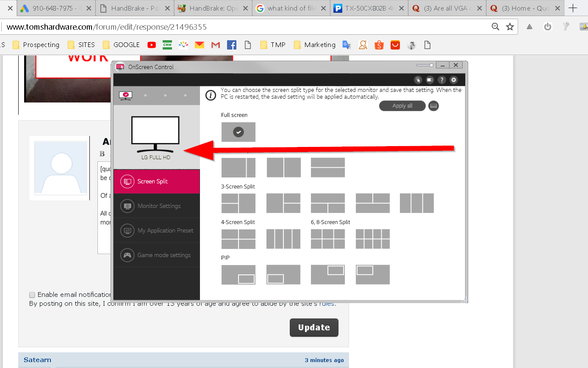Click the Update button on forum page
588x368 pixels.
tap(314, 327)
